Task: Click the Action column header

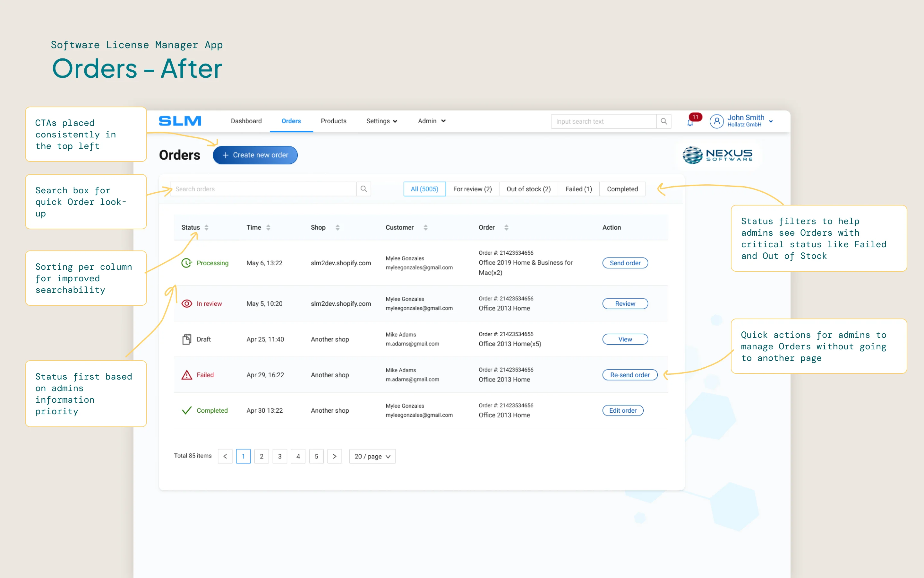Action: 612,227
